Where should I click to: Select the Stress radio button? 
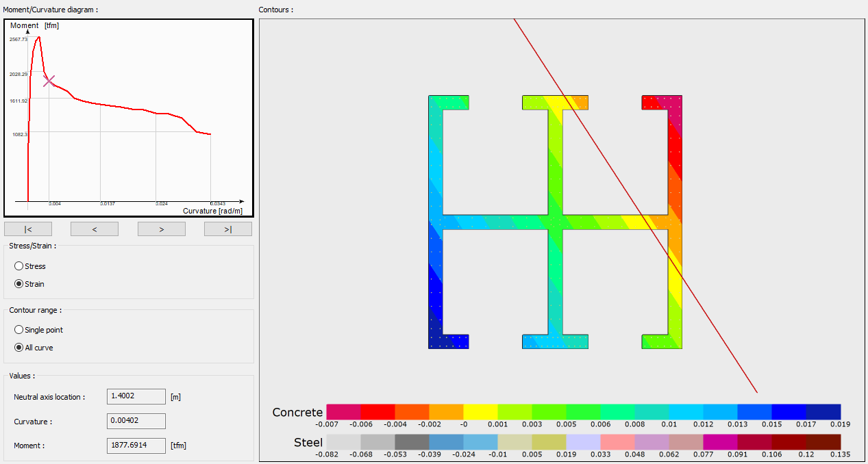[19, 266]
